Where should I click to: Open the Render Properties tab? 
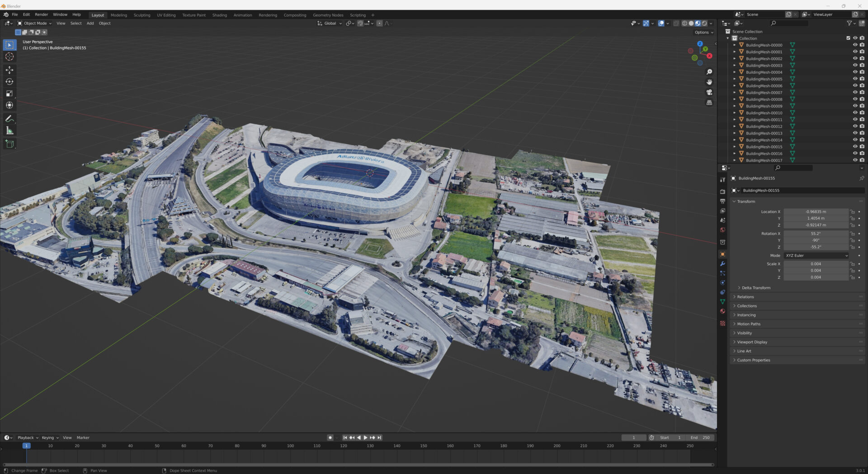click(x=722, y=191)
